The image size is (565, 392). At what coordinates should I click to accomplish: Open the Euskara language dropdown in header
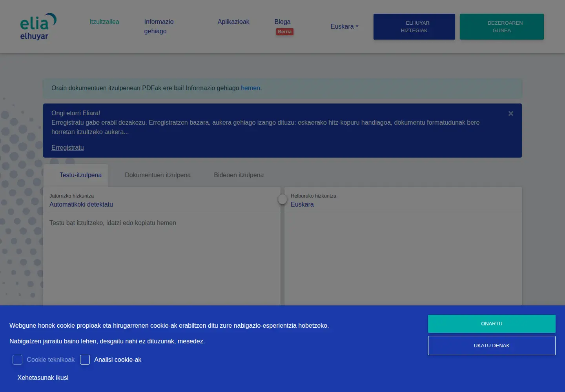coord(344,26)
